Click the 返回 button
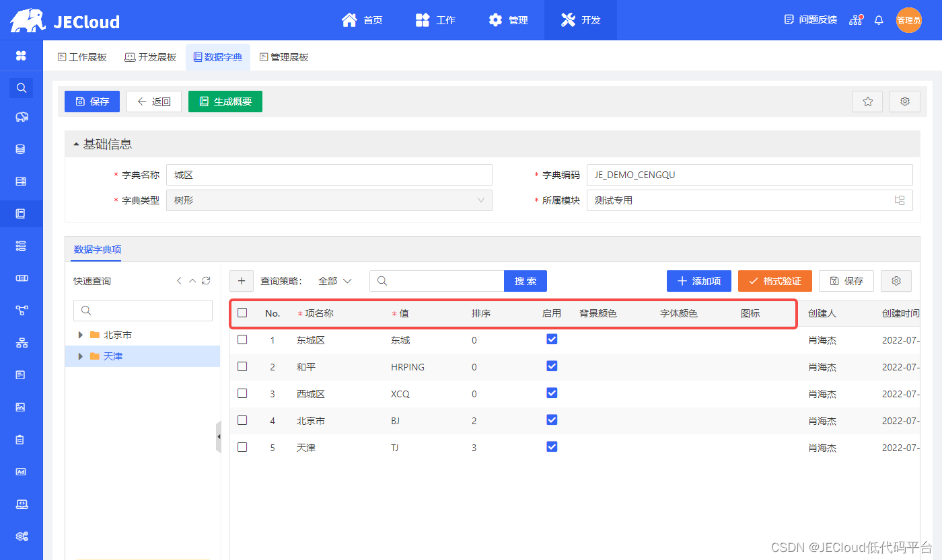942x560 pixels. [154, 102]
